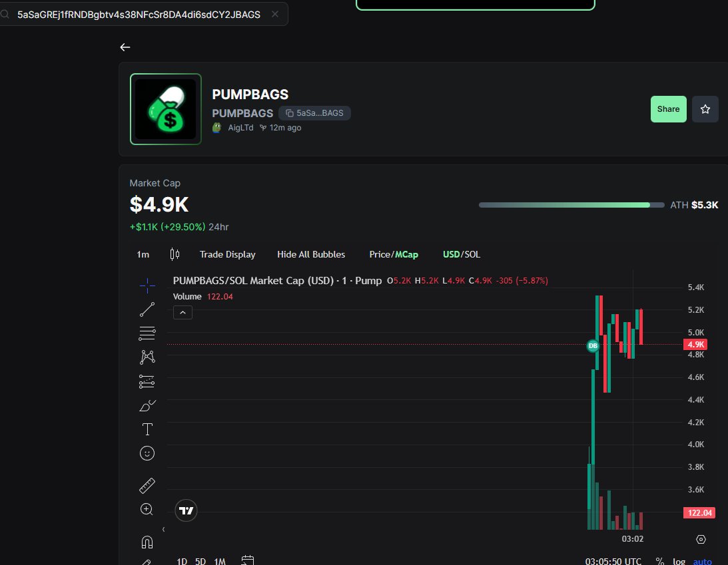Set chart range to 5D

(200, 561)
